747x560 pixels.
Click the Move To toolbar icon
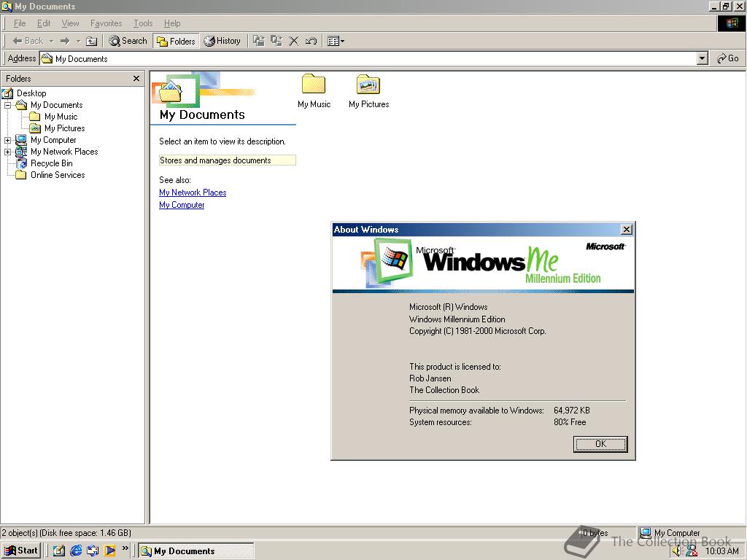259,41
